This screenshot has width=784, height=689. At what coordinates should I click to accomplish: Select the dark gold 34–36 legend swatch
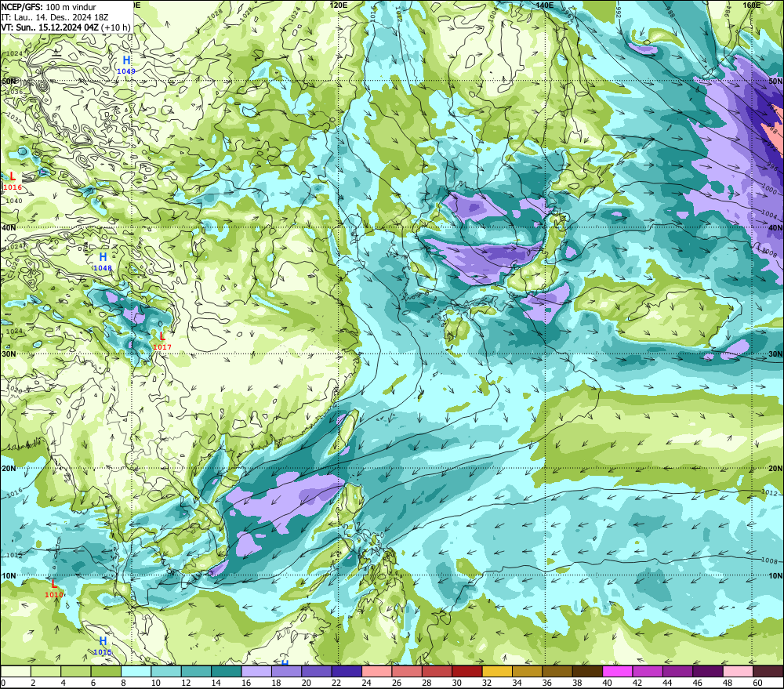pos(527,671)
